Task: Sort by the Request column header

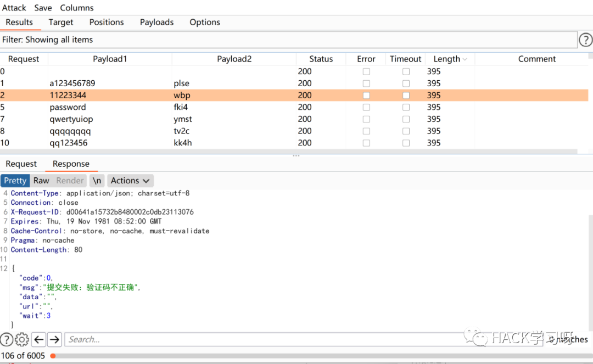Action: coord(24,59)
